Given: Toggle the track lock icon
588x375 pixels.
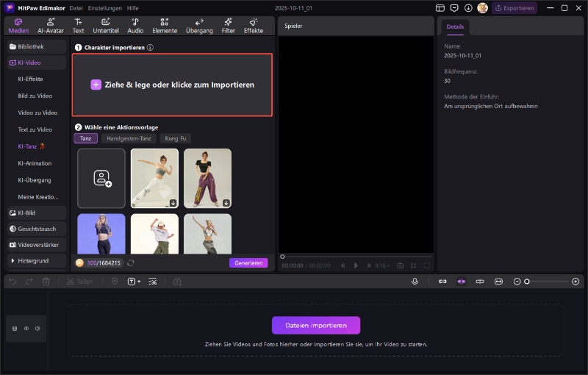Looking at the screenshot, I should coord(15,329).
